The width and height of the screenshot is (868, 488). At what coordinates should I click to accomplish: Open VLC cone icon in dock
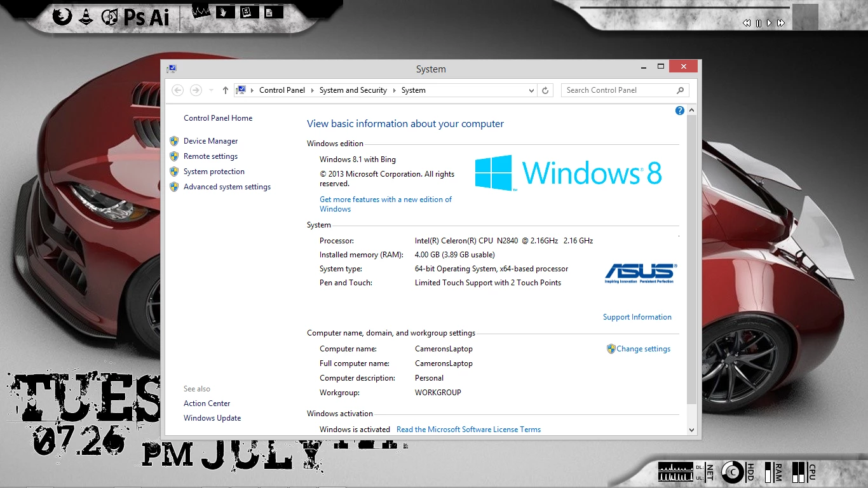[86, 17]
